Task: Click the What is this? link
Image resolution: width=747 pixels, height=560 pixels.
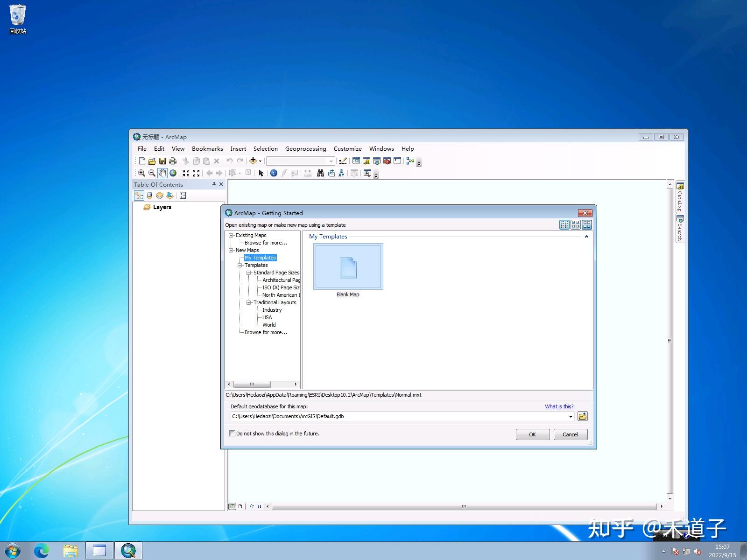Action: pos(559,406)
